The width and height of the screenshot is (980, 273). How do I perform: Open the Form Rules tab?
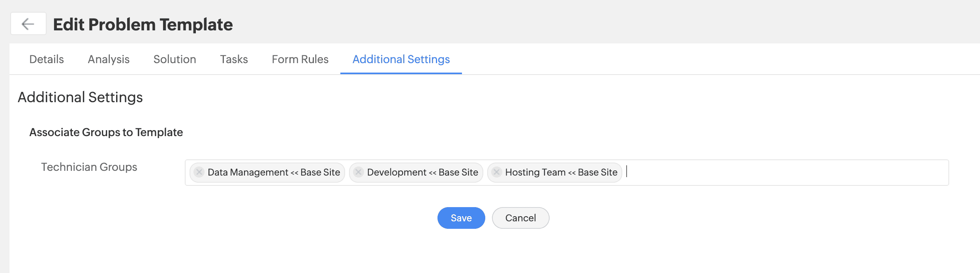pyautogui.click(x=300, y=59)
